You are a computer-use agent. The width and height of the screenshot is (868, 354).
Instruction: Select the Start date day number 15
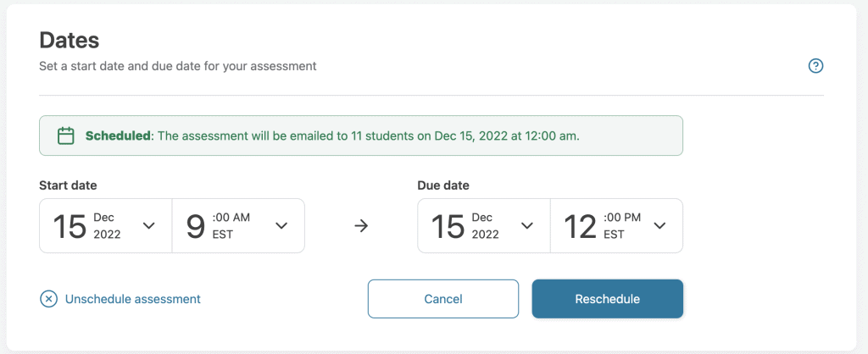(x=70, y=226)
